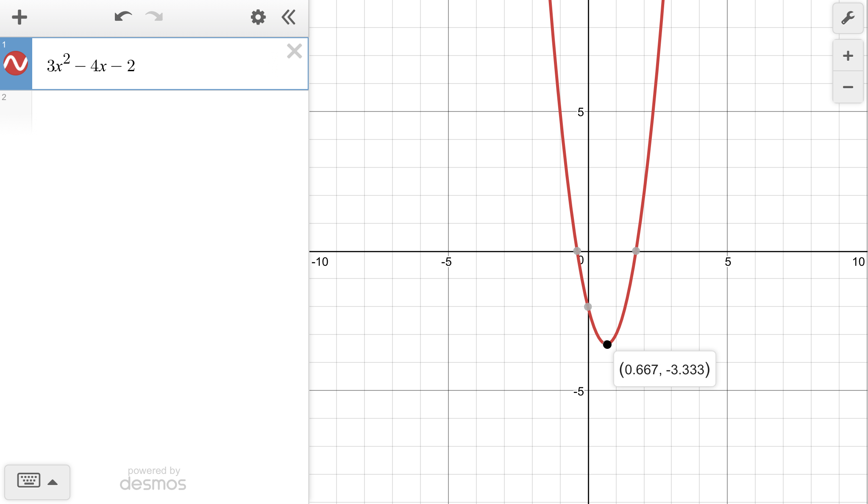Click the (0.667, -3.333) coordinate label

click(664, 369)
